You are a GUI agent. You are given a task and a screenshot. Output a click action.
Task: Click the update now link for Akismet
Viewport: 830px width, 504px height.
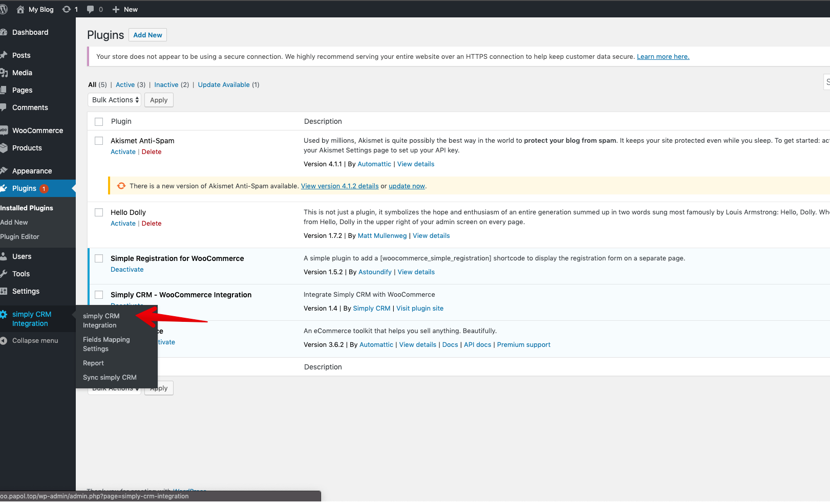[407, 186]
